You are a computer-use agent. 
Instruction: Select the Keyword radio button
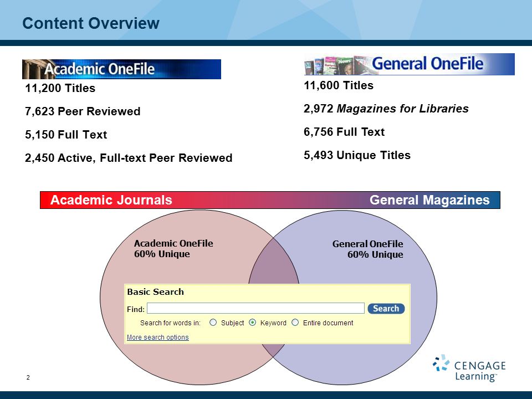(x=253, y=323)
